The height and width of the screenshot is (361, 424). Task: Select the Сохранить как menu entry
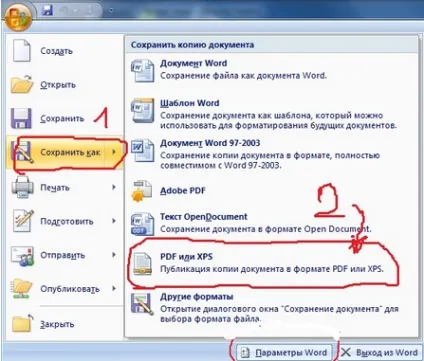pyautogui.click(x=65, y=152)
